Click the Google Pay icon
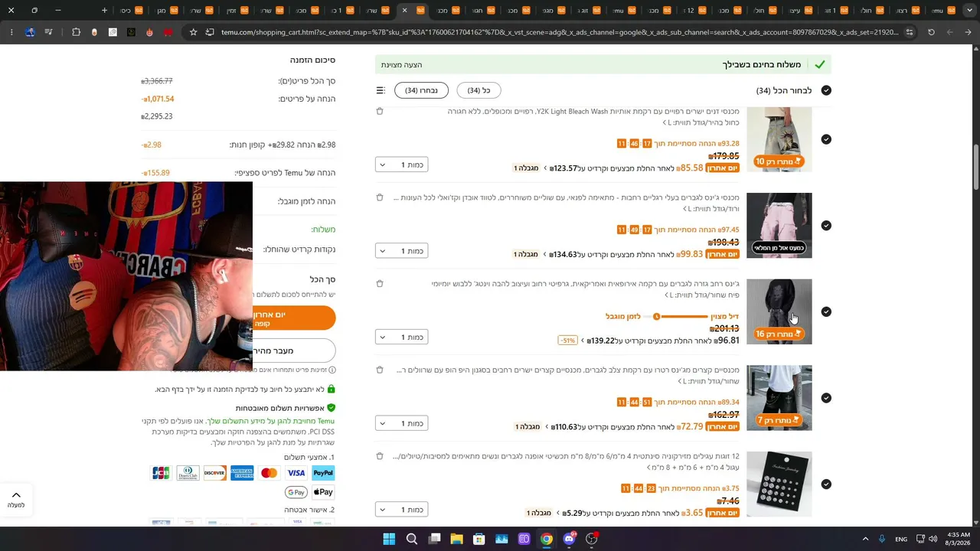 [296, 492]
